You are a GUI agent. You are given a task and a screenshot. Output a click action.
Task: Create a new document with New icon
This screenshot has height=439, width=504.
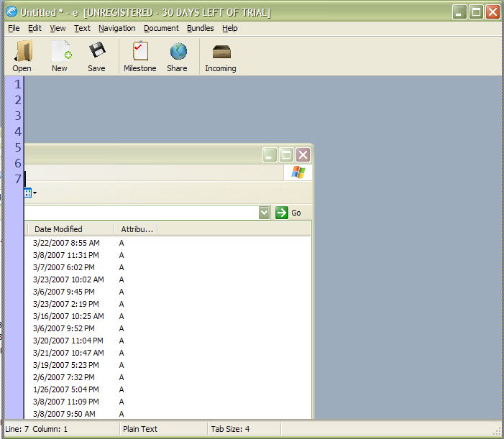(x=61, y=51)
